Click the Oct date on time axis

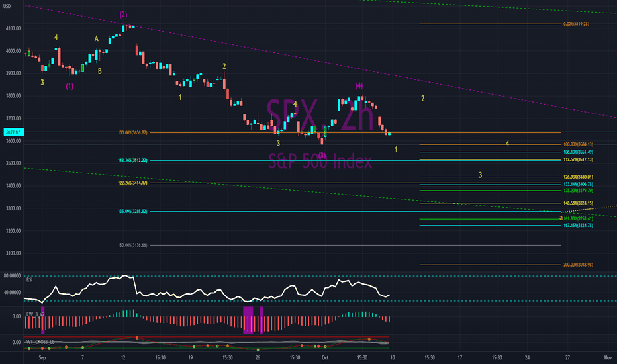(325, 357)
